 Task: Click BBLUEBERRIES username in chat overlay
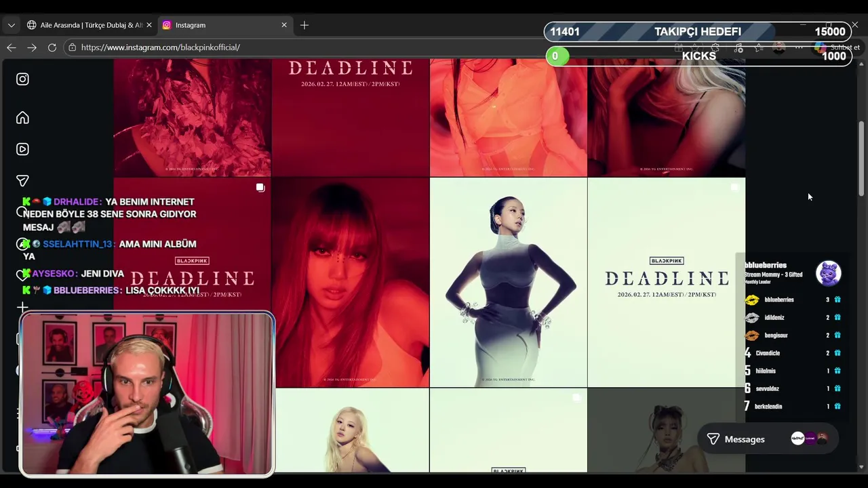(87, 290)
